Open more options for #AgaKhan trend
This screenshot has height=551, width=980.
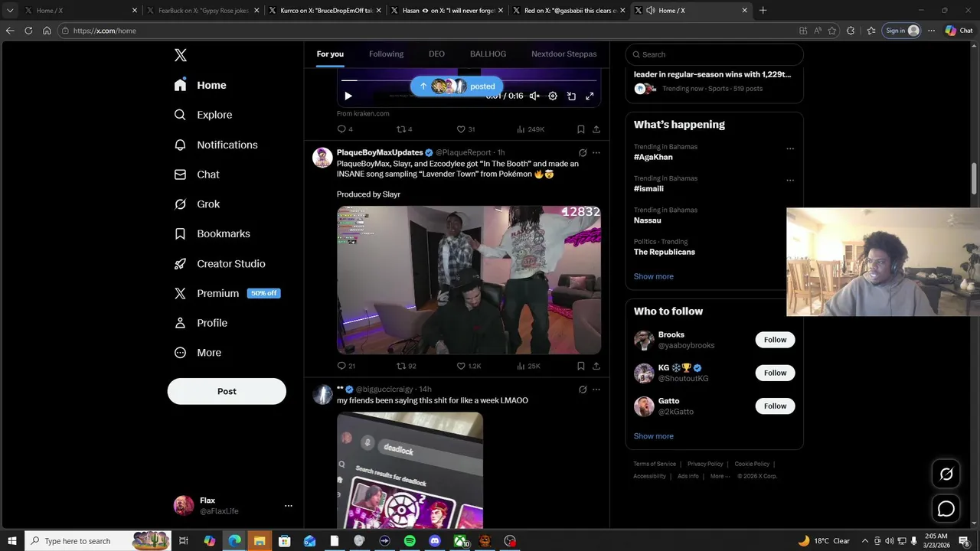[790, 148]
